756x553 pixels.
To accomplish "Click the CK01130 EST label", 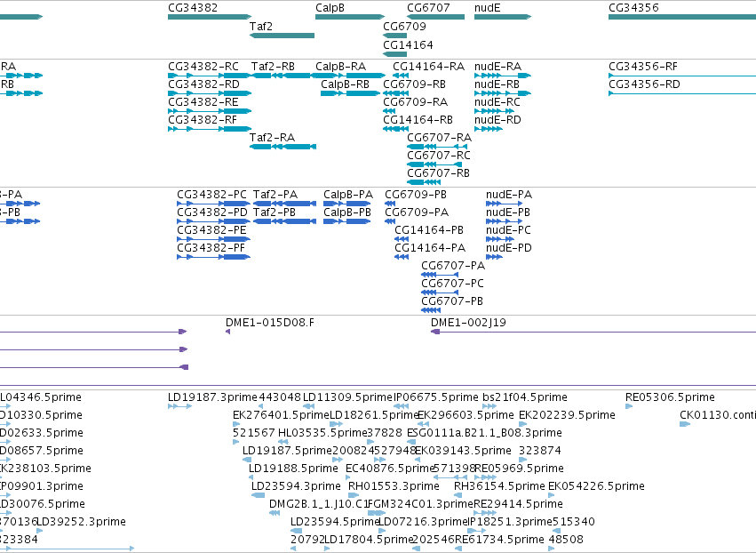I will [718, 415].
